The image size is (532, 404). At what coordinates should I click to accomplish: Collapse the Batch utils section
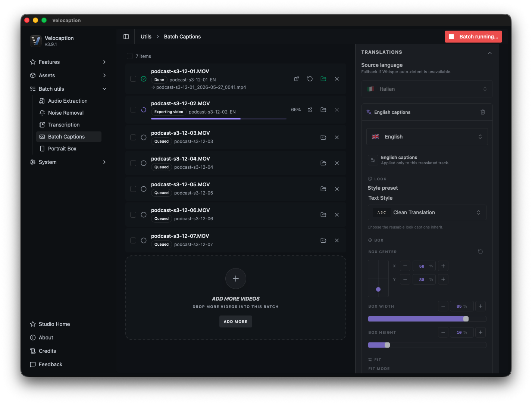point(68,89)
